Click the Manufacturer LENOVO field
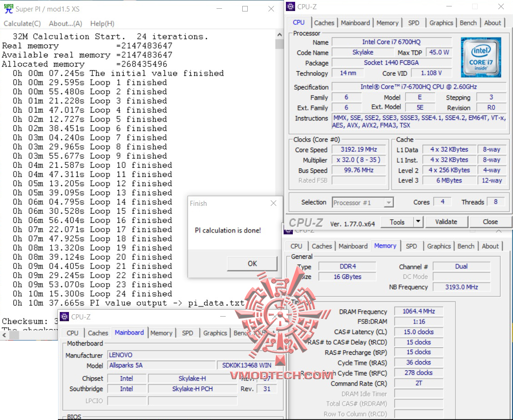 (193, 355)
